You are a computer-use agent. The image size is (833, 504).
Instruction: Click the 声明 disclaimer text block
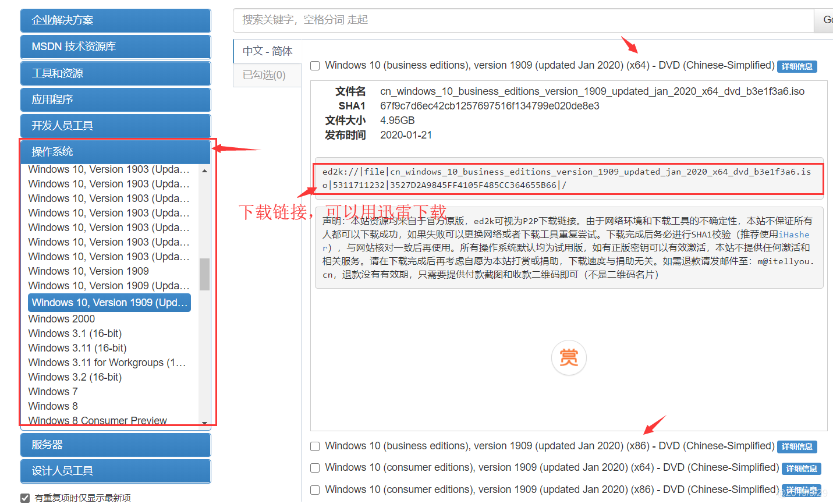[x=569, y=248]
